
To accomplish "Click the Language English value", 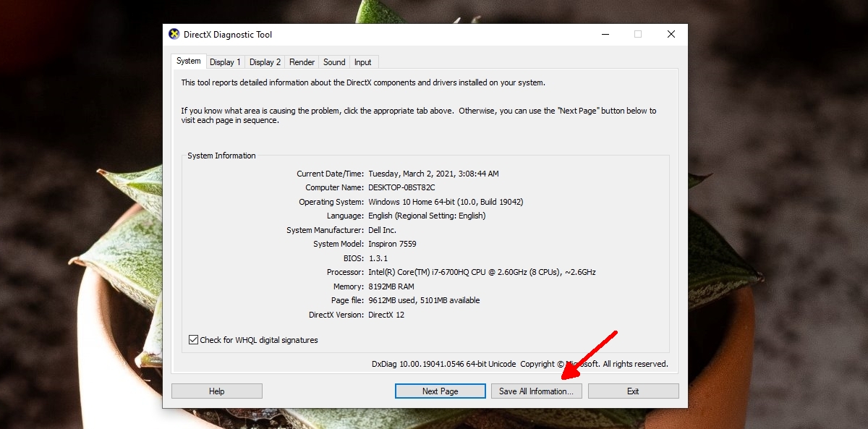I will (x=427, y=216).
